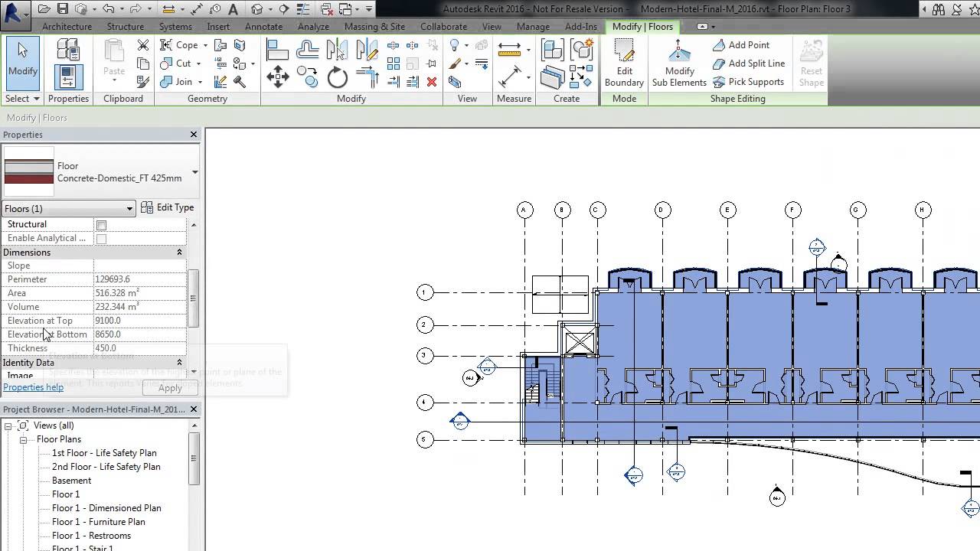This screenshot has height=551, width=980.
Task: Click Modify Sub Elements tool
Action: point(679,63)
